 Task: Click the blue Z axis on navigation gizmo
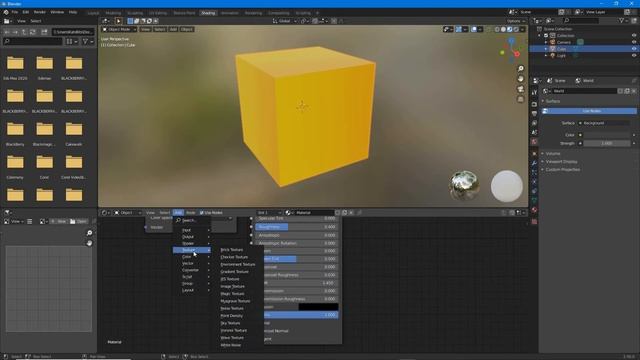[x=511, y=41]
